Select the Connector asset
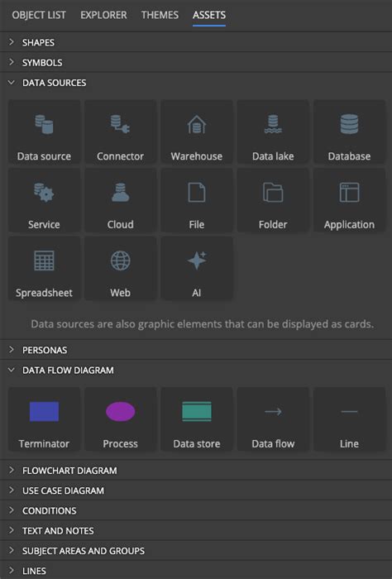Viewport: 392px width, 579px height. 121,132
